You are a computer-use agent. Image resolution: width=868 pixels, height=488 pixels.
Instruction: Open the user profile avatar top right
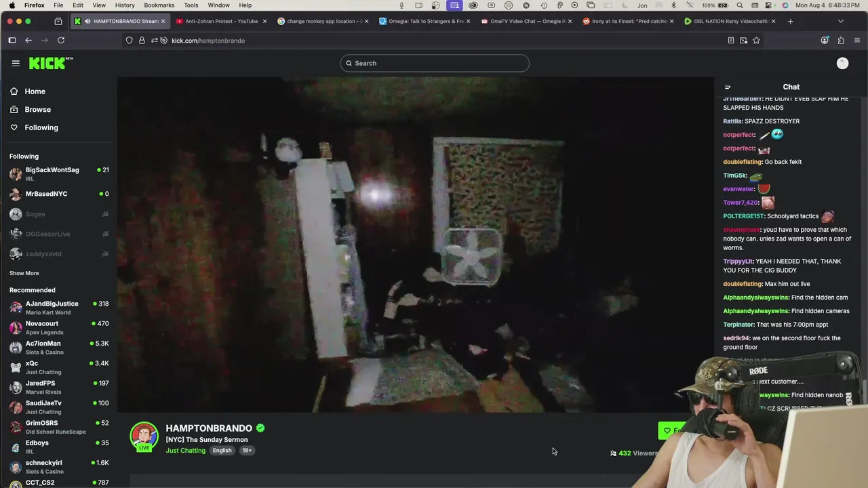[x=842, y=63]
